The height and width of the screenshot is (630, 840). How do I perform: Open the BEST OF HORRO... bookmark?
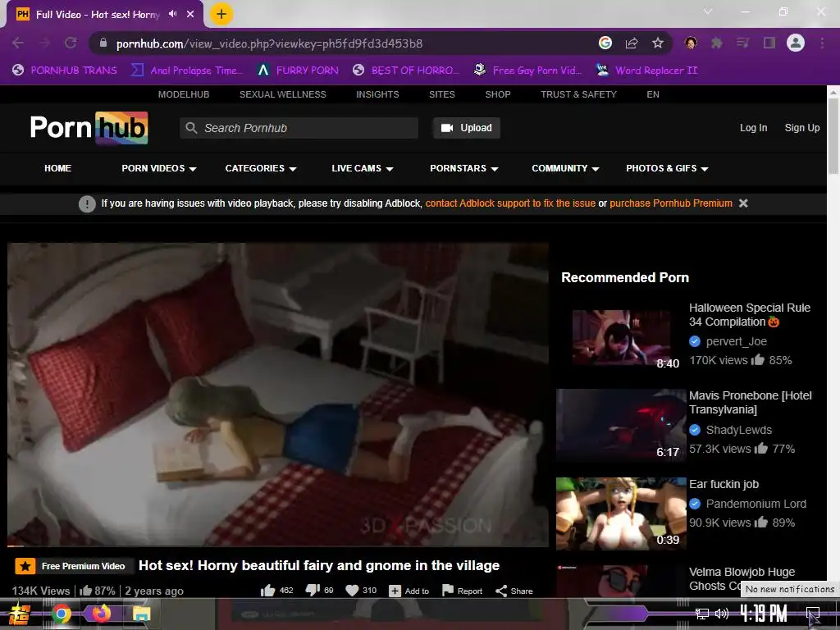pos(407,71)
